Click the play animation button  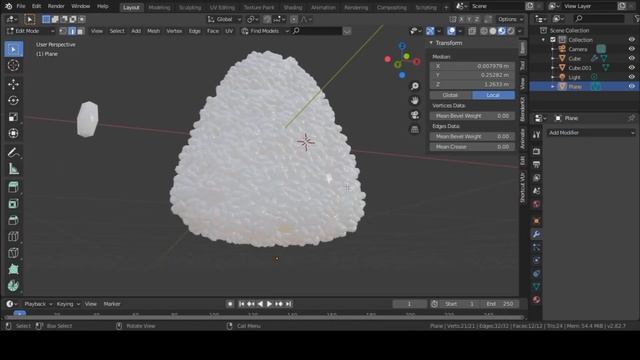[269, 304]
